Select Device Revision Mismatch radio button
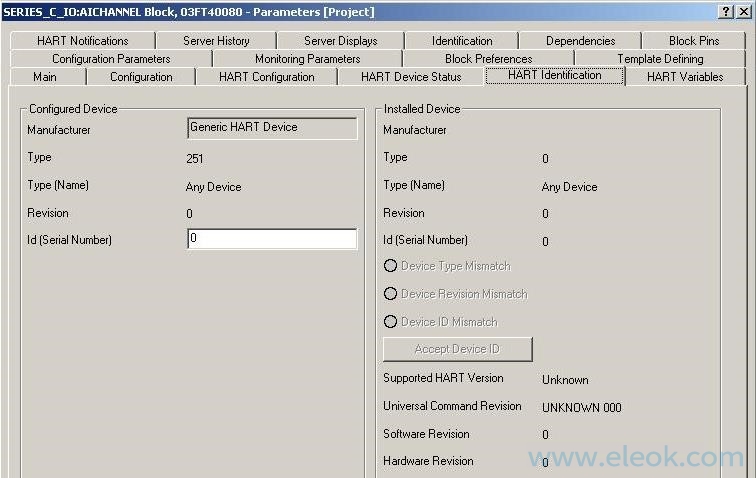The height and width of the screenshot is (478, 756). point(391,294)
